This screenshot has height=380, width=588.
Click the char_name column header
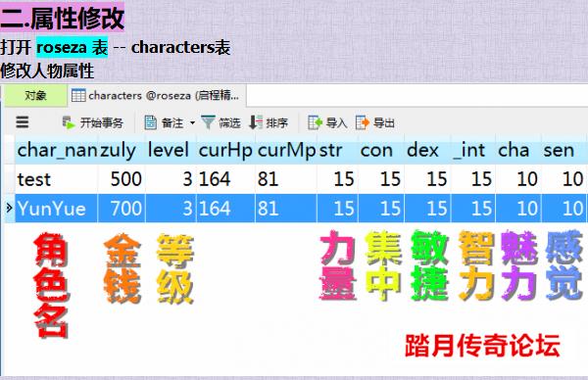pyautogui.click(x=57, y=150)
